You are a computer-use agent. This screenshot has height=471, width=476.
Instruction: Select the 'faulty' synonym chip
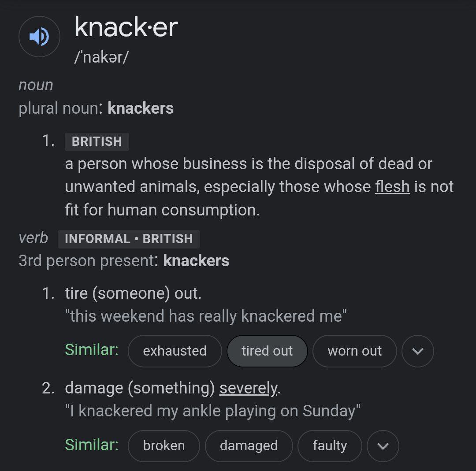coord(330,446)
